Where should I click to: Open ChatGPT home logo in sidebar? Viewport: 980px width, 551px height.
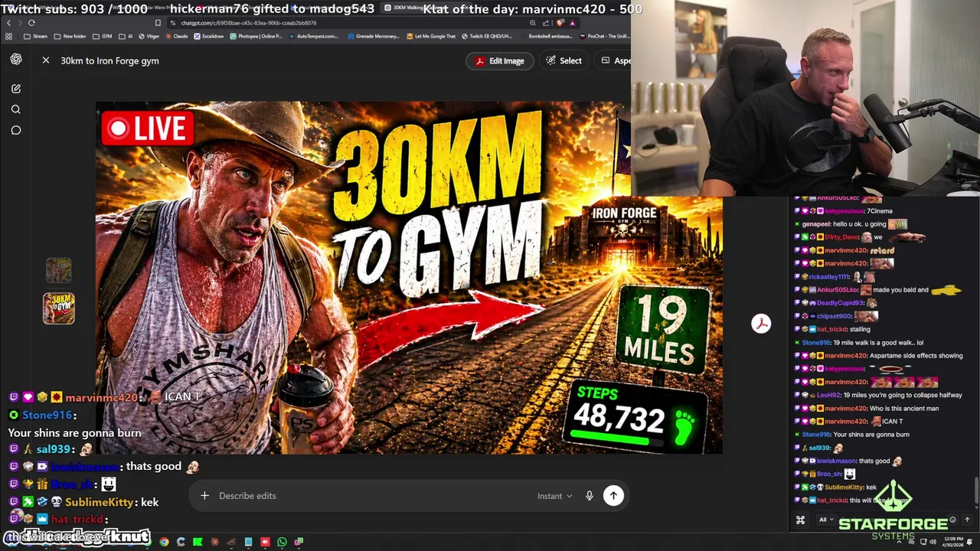point(16,60)
